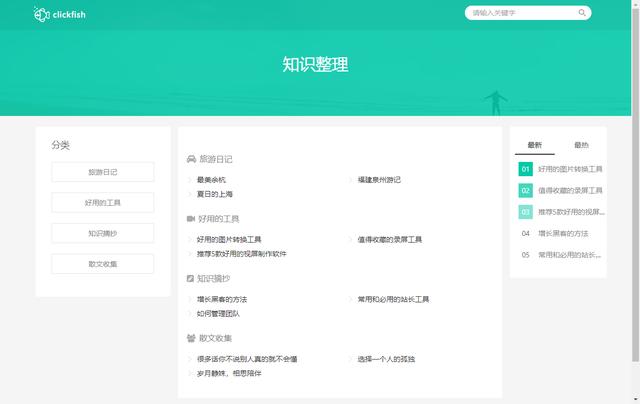Open ranked item 04 增长黑客的方法
Image resolution: width=640 pixels, height=404 pixels.
[553, 233]
